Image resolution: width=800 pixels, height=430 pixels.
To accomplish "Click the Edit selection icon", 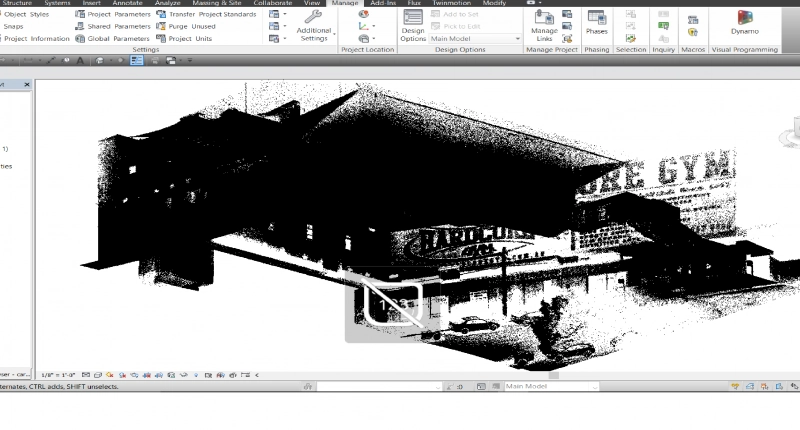I will click(631, 38).
